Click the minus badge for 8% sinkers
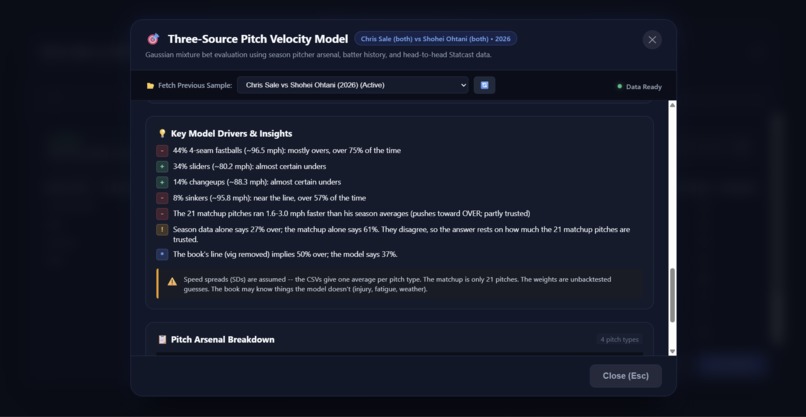The image size is (806, 417). point(162,198)
